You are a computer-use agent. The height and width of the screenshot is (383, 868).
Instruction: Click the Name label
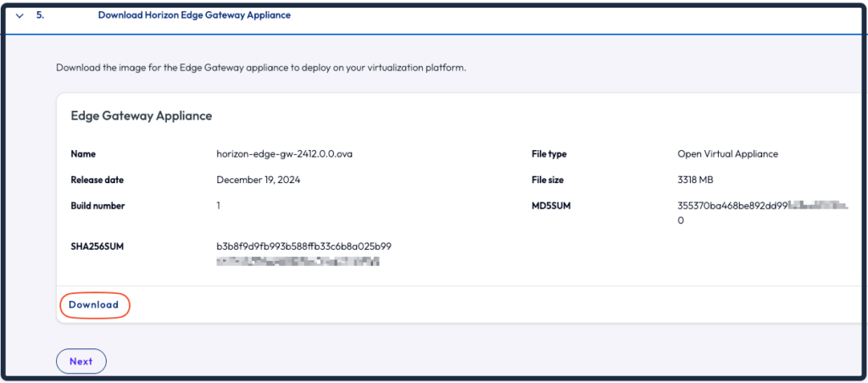tap(83, 154)
